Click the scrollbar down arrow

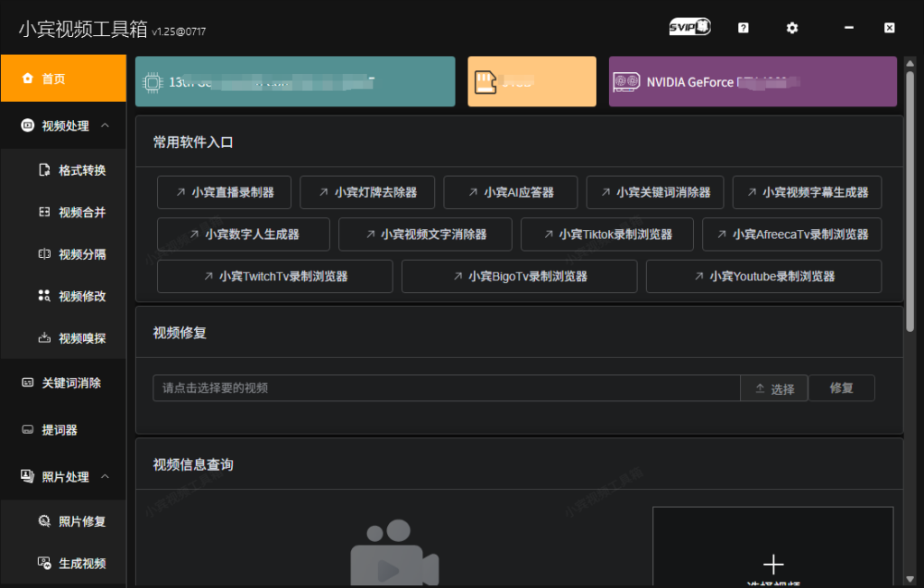coord(910,579)
